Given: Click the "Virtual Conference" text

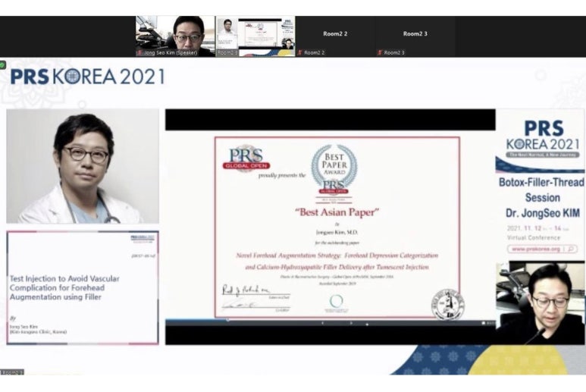Looking at the screenshot, I should coord(534,237).
